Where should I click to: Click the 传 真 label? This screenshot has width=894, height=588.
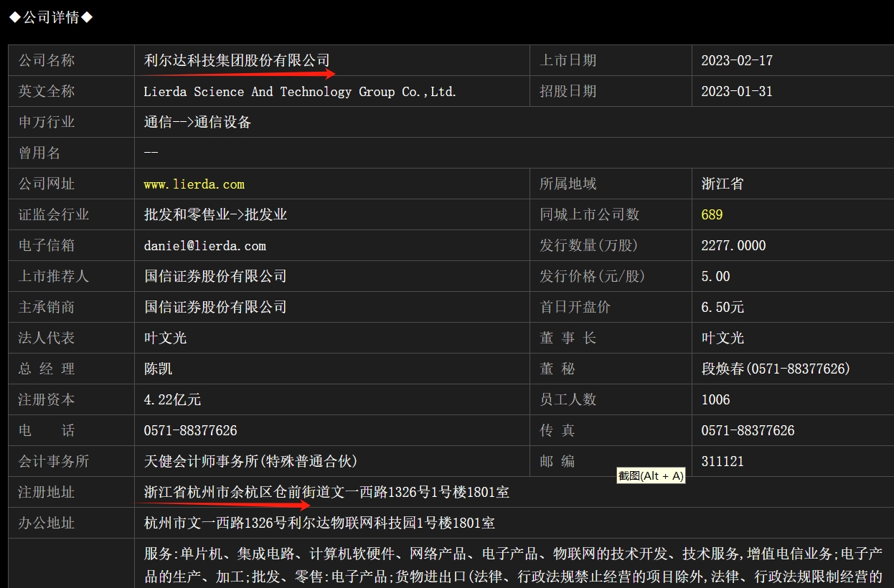tap(557, 431)
